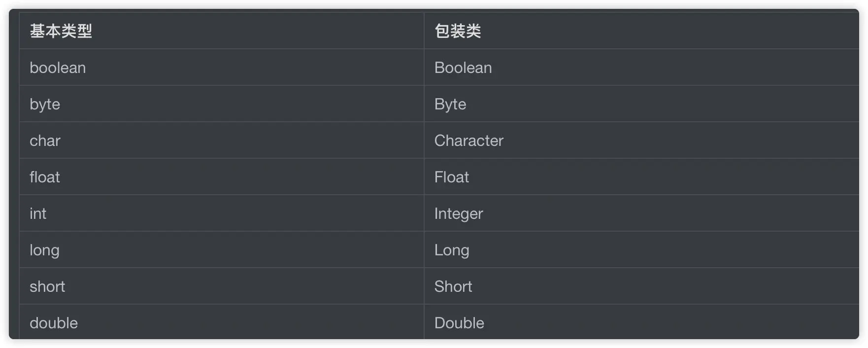The height and width of the screenshot is (348, 868).
Task: Click the Long wrapper cell
Action: 452,250
